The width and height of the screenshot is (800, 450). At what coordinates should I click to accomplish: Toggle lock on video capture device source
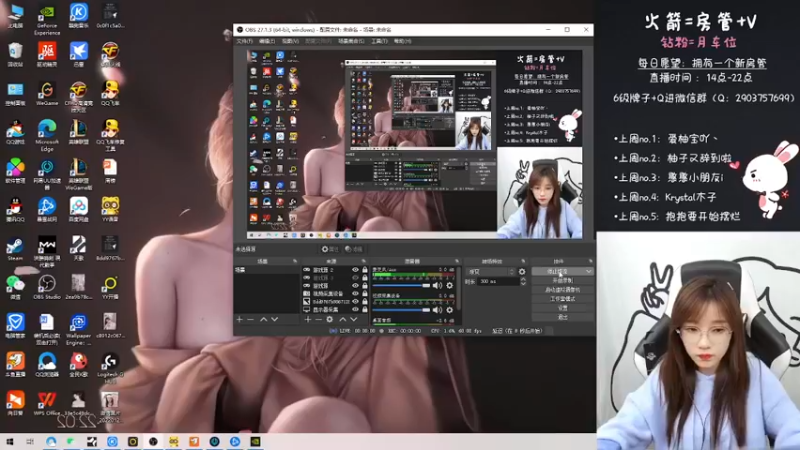click(364, 293)
